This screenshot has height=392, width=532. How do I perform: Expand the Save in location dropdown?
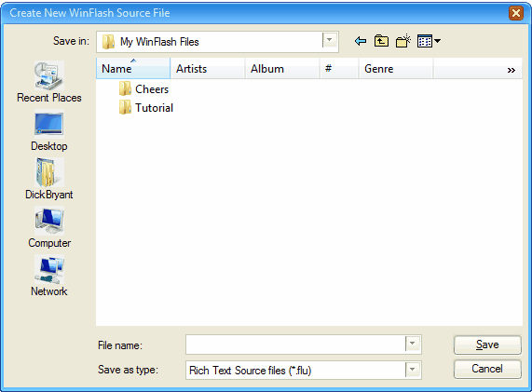tap(329, 40)
